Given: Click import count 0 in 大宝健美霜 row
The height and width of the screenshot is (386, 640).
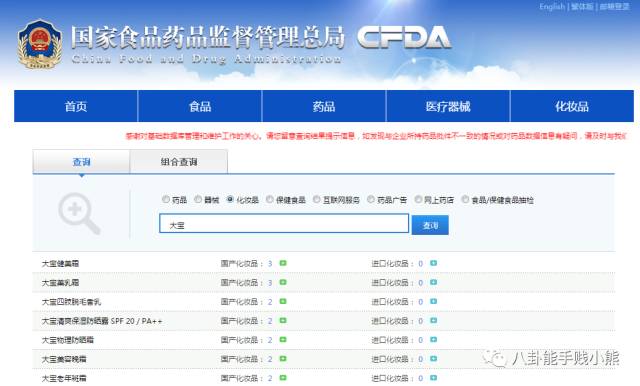Looking at the screenshot, I should [420, 264].
